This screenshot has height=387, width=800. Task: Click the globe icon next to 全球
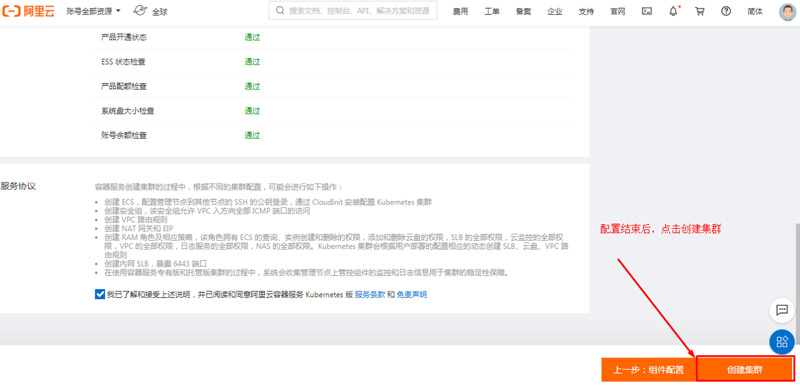point(140,11)
